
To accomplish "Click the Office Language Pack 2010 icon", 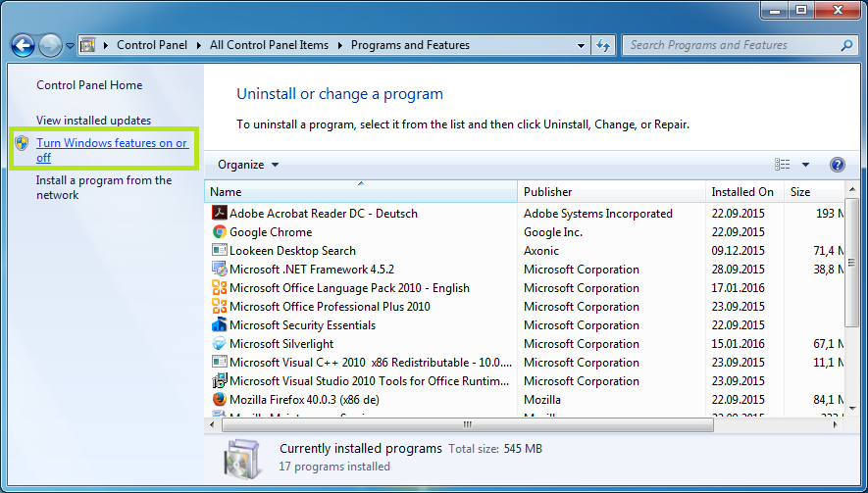I will tap(220, 288).
